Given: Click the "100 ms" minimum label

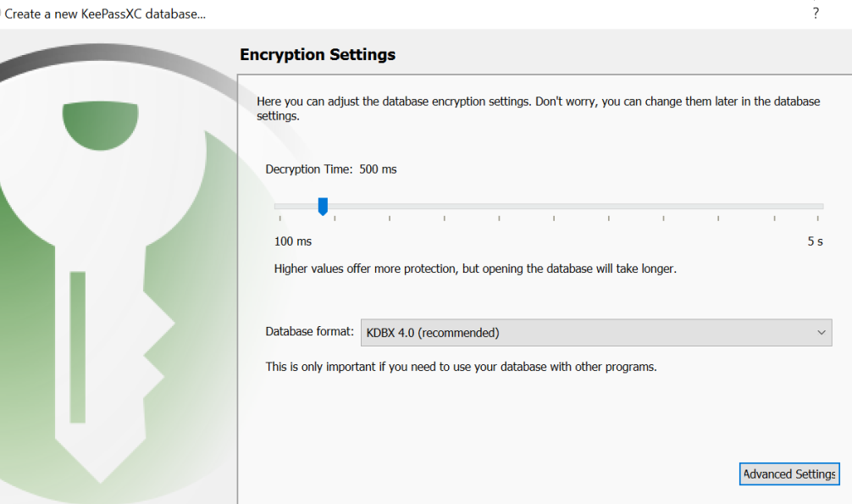Looking at the screenshot, I should [x=293, y=241].
